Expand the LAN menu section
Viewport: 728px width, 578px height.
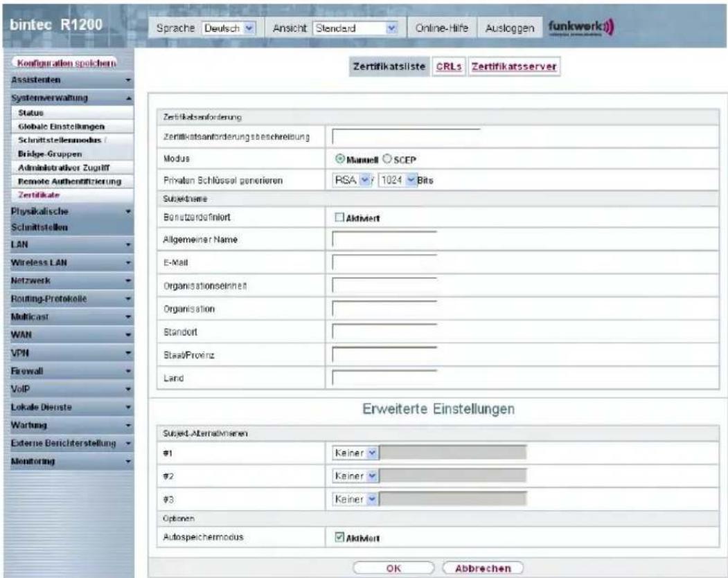point(71,244)
